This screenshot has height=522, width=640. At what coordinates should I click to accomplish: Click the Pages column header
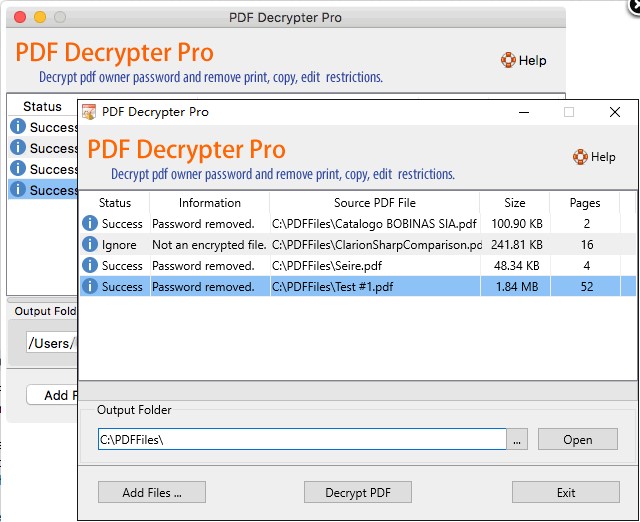click(585, 203)
